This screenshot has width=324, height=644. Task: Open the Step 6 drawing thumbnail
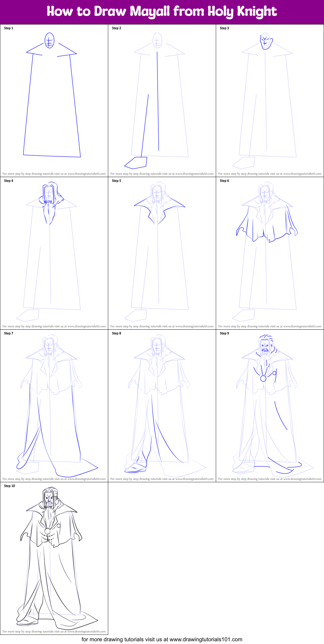click(270, 253)
